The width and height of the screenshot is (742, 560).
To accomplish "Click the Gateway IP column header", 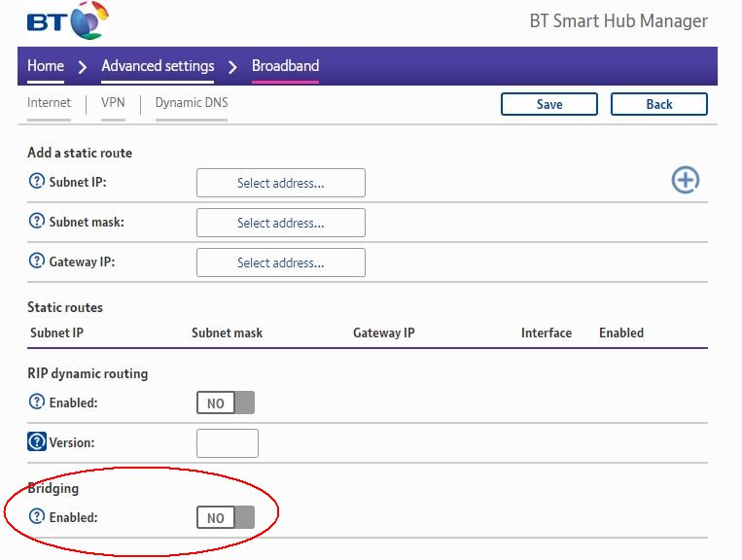I will pos(384,332).
